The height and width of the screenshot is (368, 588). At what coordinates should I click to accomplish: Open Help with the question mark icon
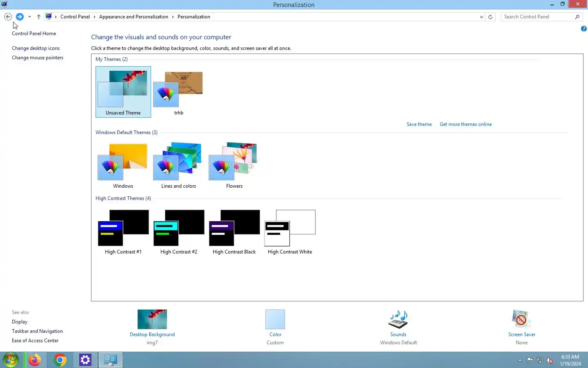pos(584,29)
